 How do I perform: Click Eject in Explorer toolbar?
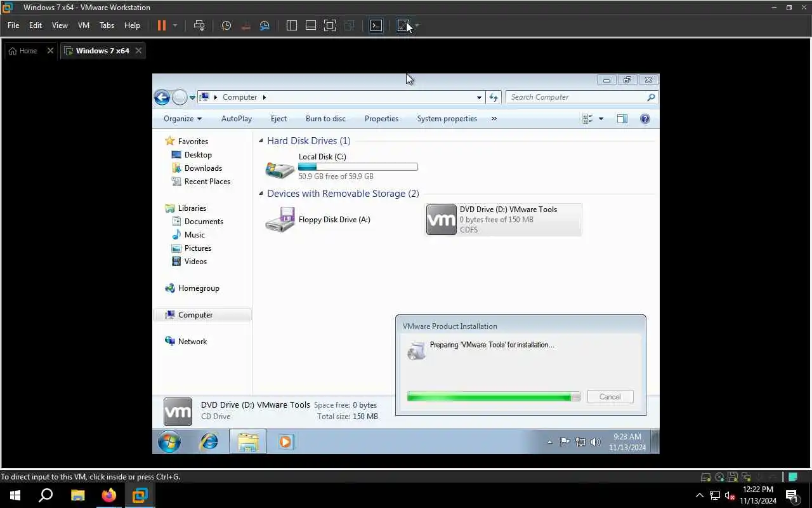[278, 119]
